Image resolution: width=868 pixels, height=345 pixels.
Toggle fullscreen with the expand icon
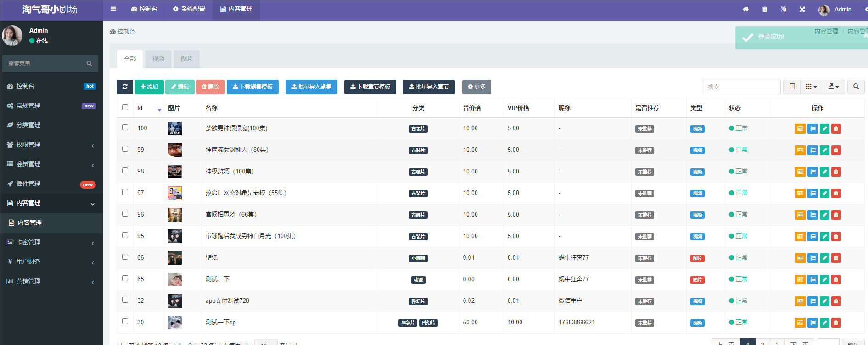(x=802, y=9)
